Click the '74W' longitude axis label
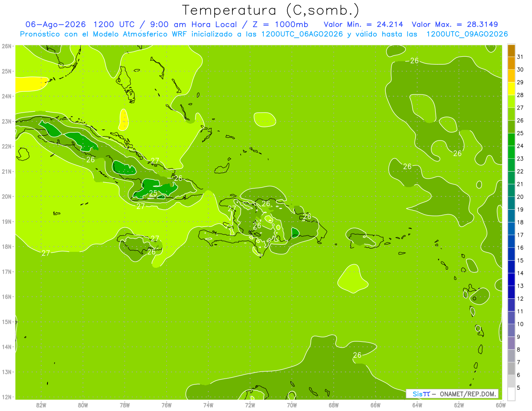Screen dimensions: 532x411 tap(208, 405)
